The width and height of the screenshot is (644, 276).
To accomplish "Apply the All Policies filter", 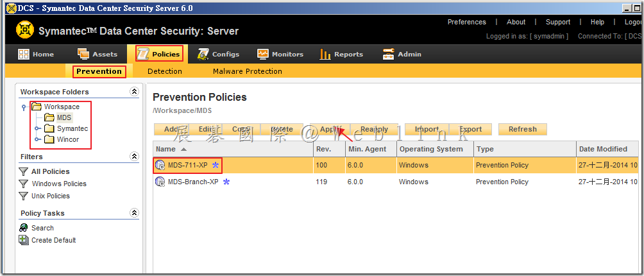I will 50,171.
